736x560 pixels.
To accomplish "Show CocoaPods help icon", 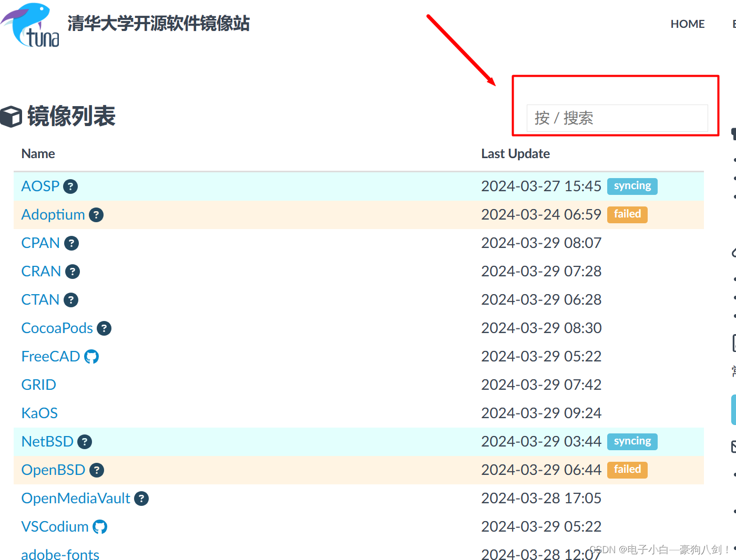I will (104, 328).
